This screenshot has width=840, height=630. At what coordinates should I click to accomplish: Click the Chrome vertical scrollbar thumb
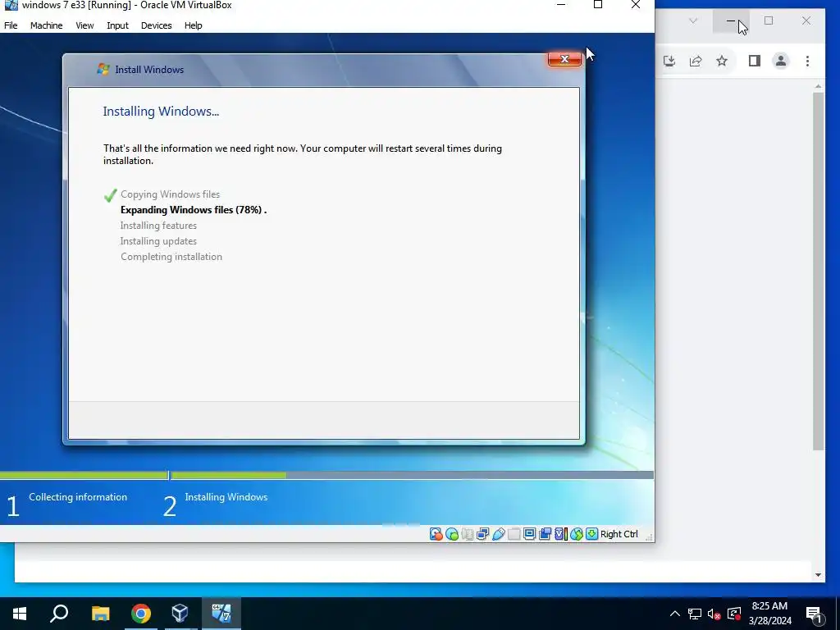pos(818,271)
